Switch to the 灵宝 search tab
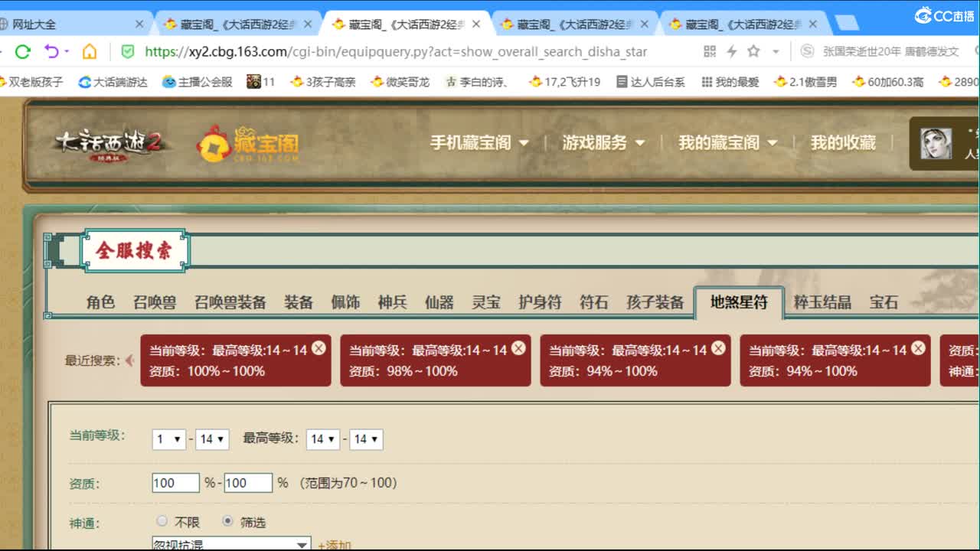 point(486,302)
